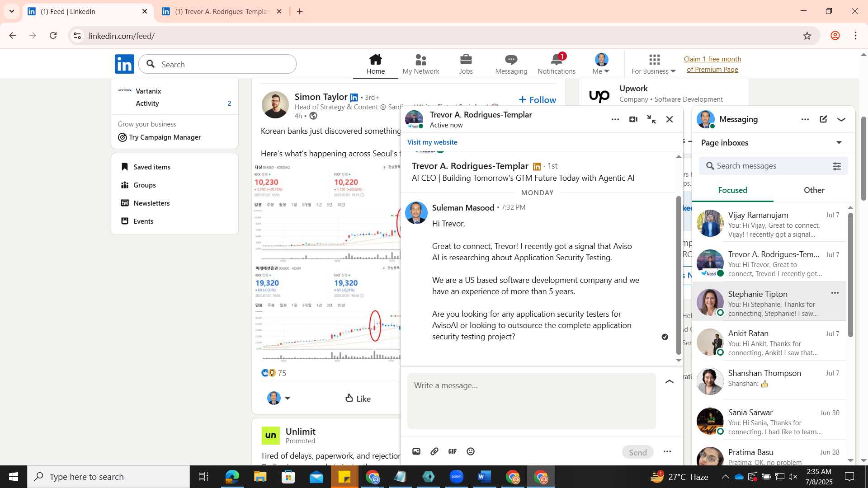This screenshot has width=868, height=488.
Task: Click the Send button
Action: [638, 452]
